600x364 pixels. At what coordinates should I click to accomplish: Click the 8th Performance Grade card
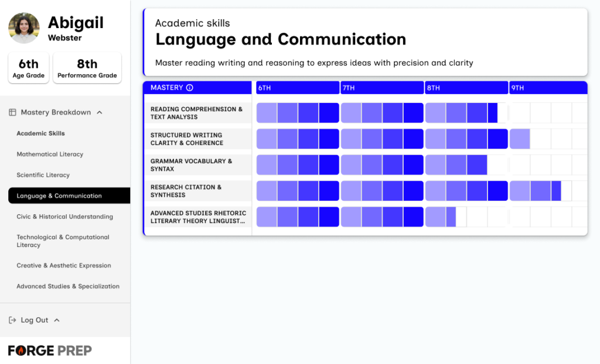pyautogui.click(x=87, y=68)
